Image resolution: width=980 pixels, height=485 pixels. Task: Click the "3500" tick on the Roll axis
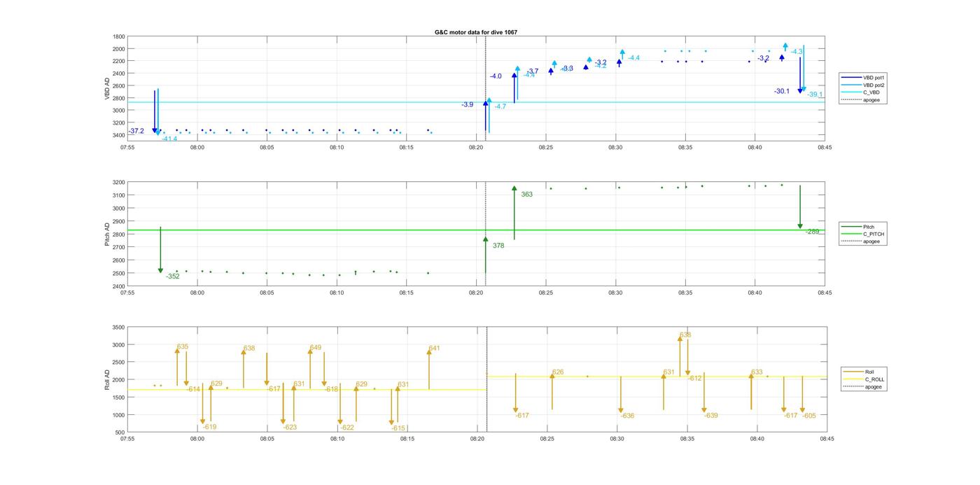pyautogui.click(x=118, y=327)
